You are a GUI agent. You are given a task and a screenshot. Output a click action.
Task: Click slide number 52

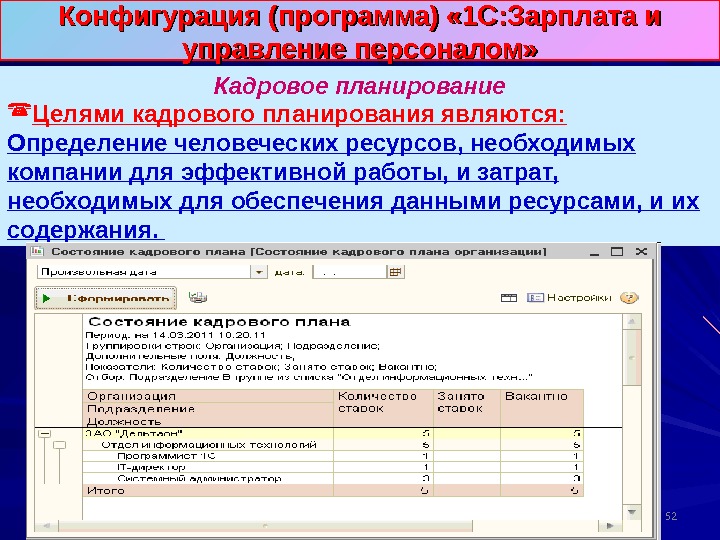click(x=671, y=516)
